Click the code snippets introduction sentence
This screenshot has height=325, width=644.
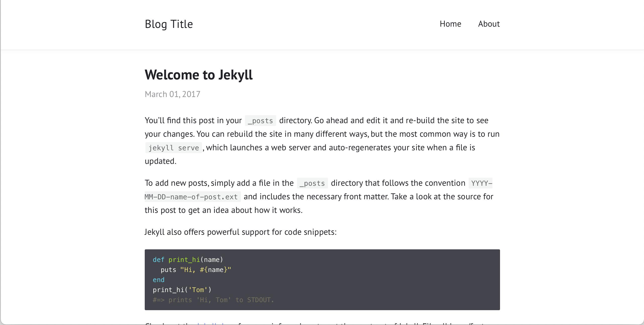pyautogui.click(x=240, y=232)
